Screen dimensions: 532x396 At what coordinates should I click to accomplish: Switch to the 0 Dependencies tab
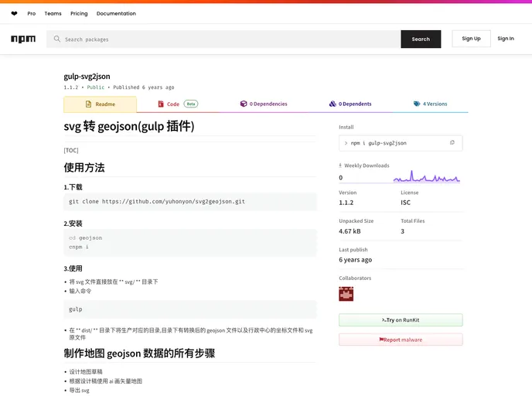click(264, 104)
